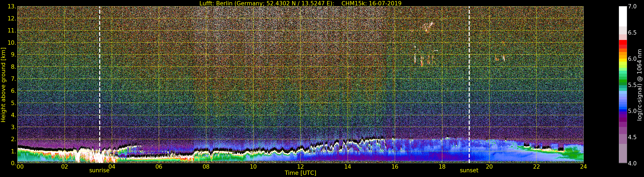Select the 'Height above ground [km]' axis label
Image resolution: width=644 pixels, height=177 pixels.
(x=3, y=85)
